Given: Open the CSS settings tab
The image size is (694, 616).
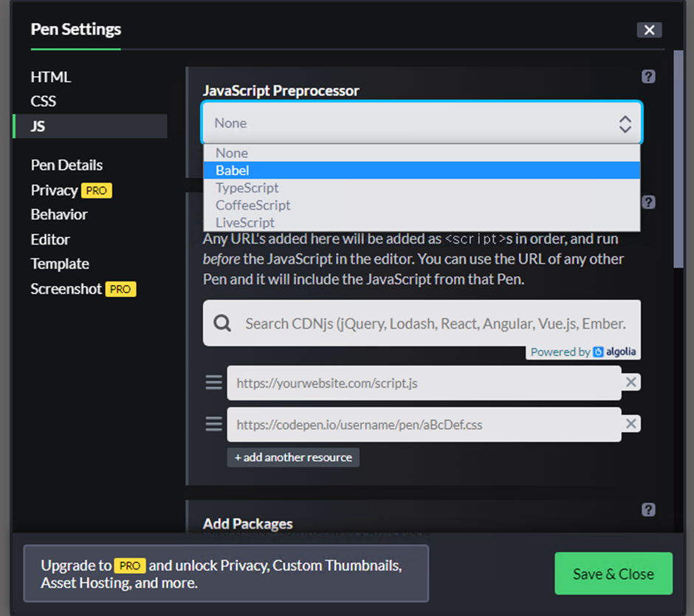Looking at the screenshot, I should coord(44,101).
